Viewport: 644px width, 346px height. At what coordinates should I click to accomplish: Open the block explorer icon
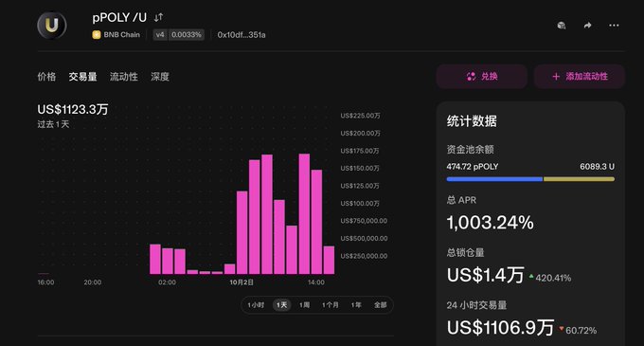562,26
